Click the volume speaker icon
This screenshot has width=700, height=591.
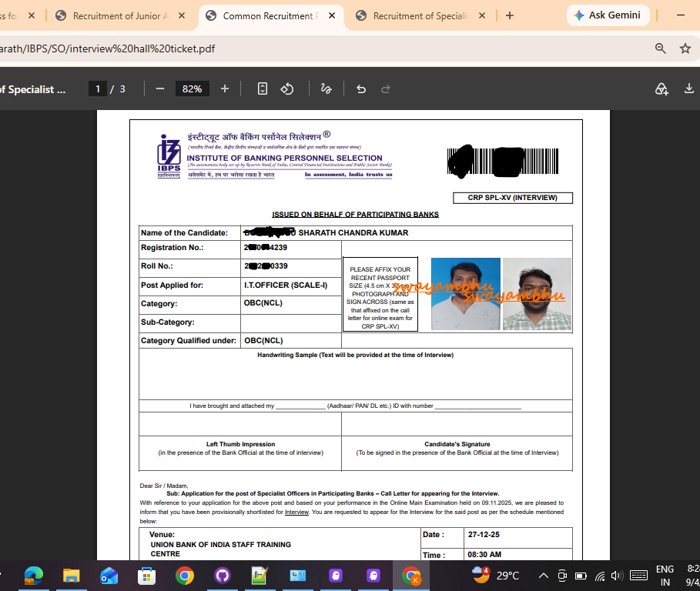(617, 576)
